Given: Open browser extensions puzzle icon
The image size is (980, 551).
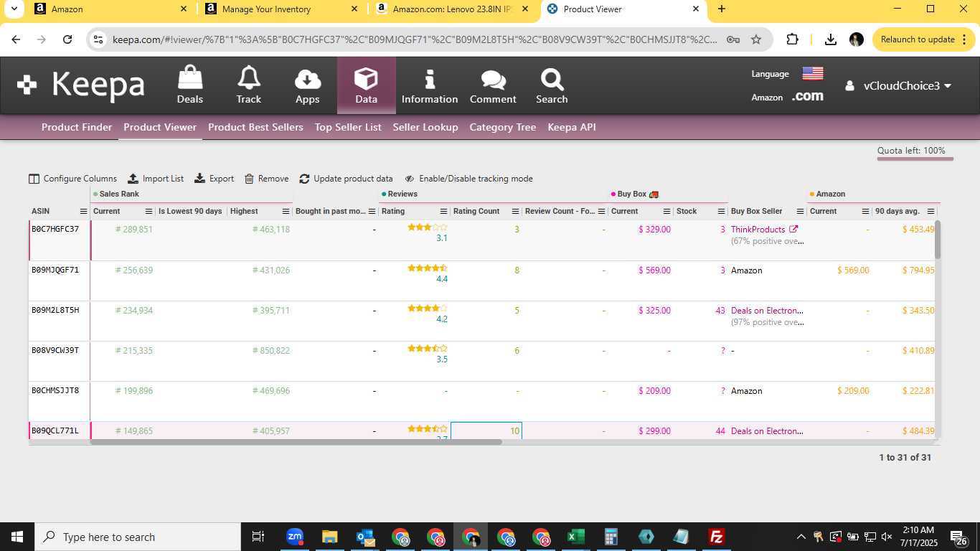Looking at the screenshot, I should [792, 39].
